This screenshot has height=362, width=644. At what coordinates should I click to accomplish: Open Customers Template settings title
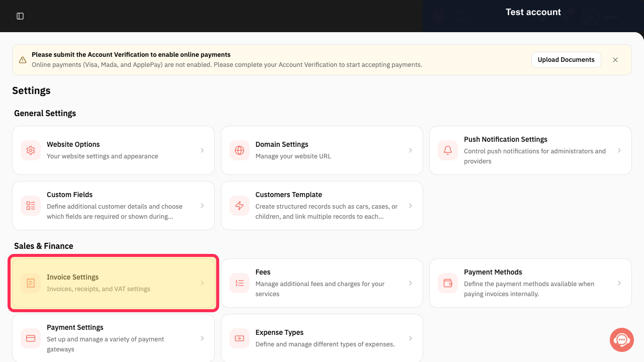point(289,195)
